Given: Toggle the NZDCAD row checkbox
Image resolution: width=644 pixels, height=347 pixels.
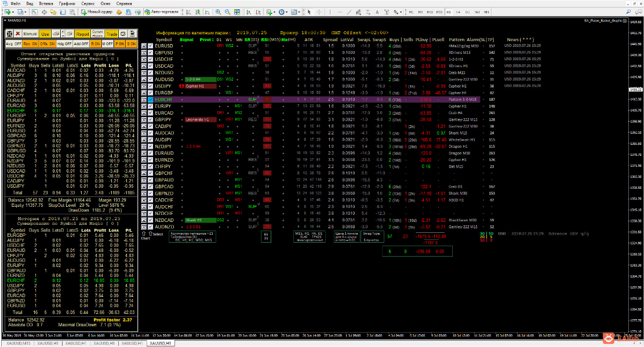Looking at the screenshot, I should (x=150, y=220).
